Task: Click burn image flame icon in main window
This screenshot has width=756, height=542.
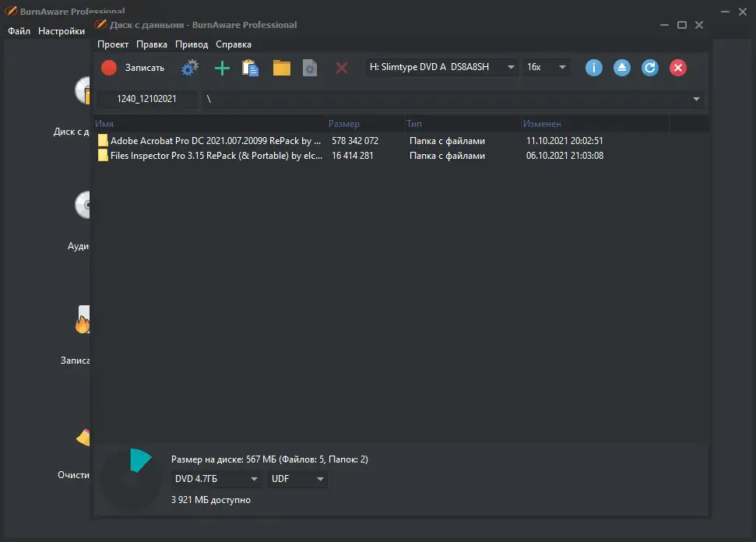Action: (x=83, y=319)
